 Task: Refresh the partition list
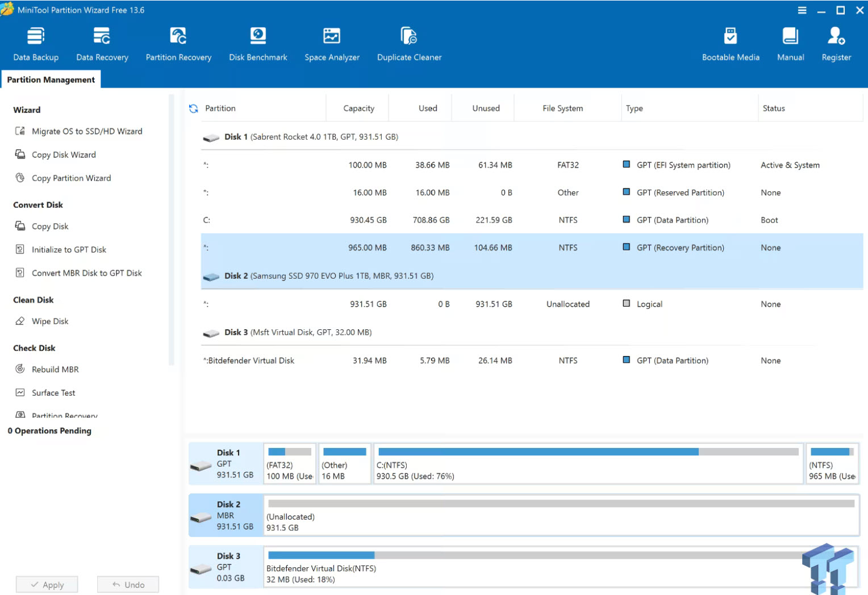tap(194, 108)
